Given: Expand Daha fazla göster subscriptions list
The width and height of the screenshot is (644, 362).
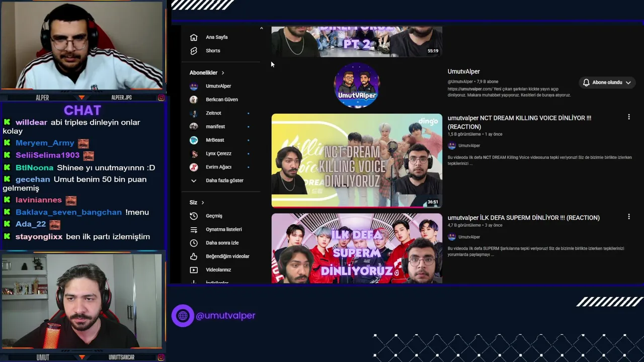Looking at the screenshot, I should click(x=224, y=180).
